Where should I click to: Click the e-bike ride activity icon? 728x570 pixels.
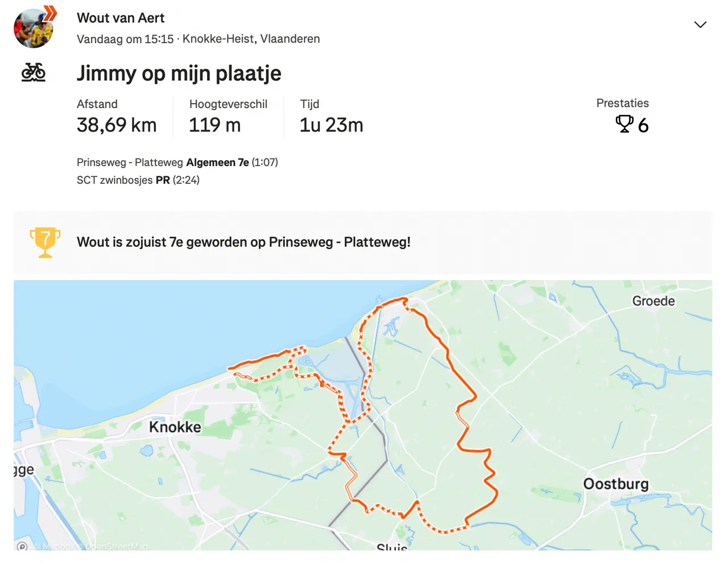(34, 72)
